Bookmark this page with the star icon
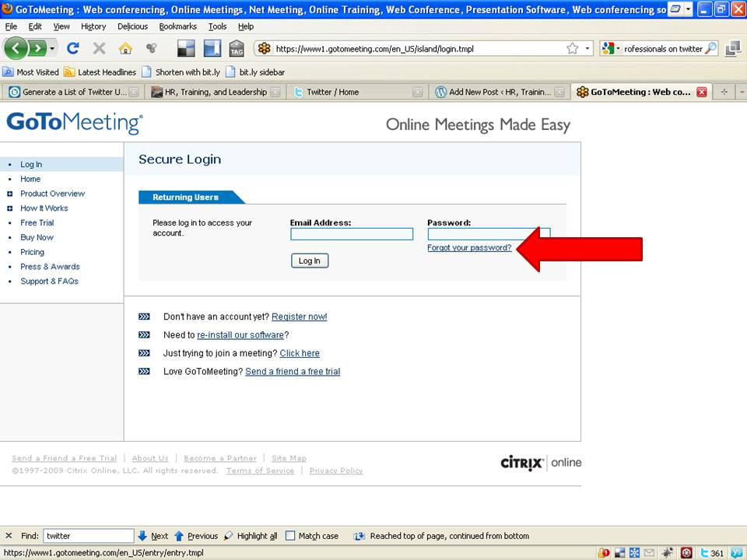The height and width of the screenshot is (560, 747). click(x=572, y=48)
